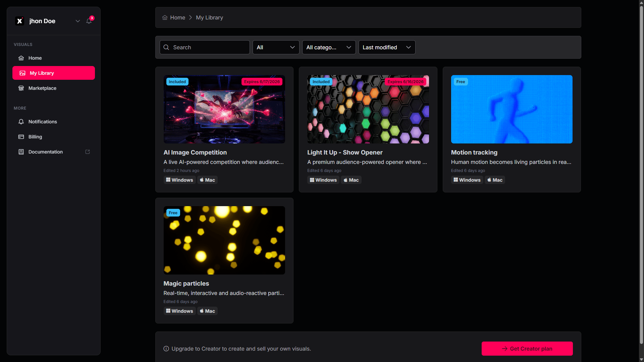Viewport: 644px width, 362px height.
Task: Click the X logo beside jhon Doe
Action: [x=20, y=21]
